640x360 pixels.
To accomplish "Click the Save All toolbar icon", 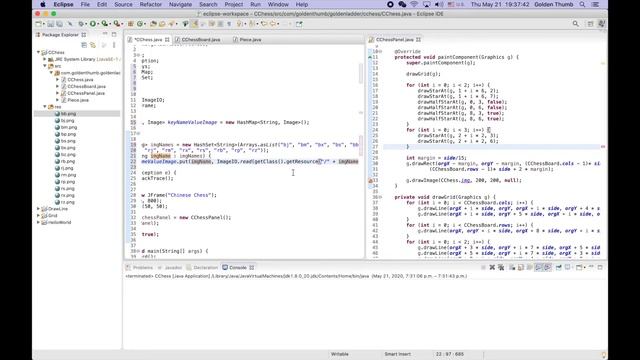I will click(60, 24).
